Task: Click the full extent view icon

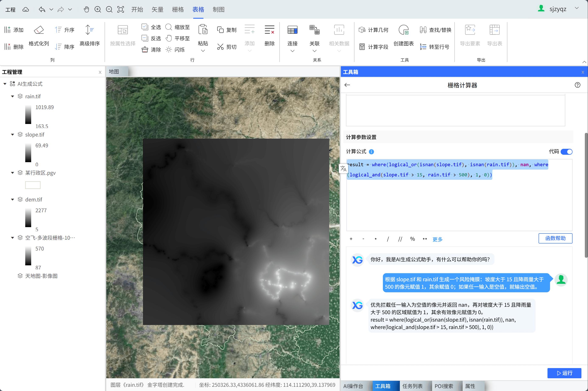Action: click(120, 10)
